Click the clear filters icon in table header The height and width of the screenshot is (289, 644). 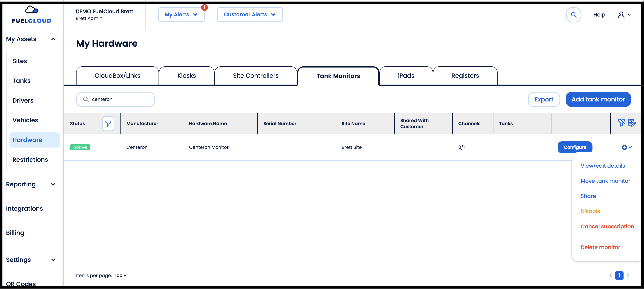(x=621, y=123)
